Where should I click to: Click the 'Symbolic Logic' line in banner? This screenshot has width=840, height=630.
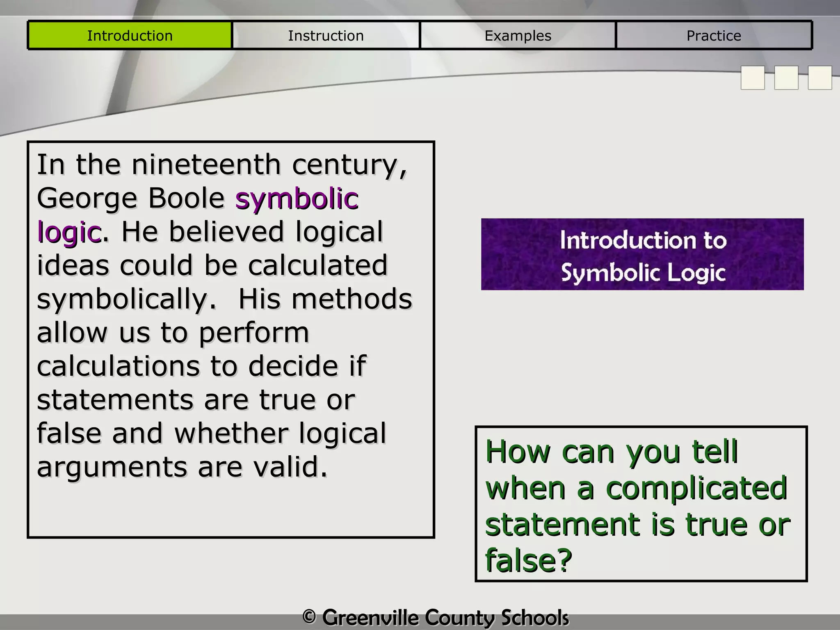[x=643, y=273]
